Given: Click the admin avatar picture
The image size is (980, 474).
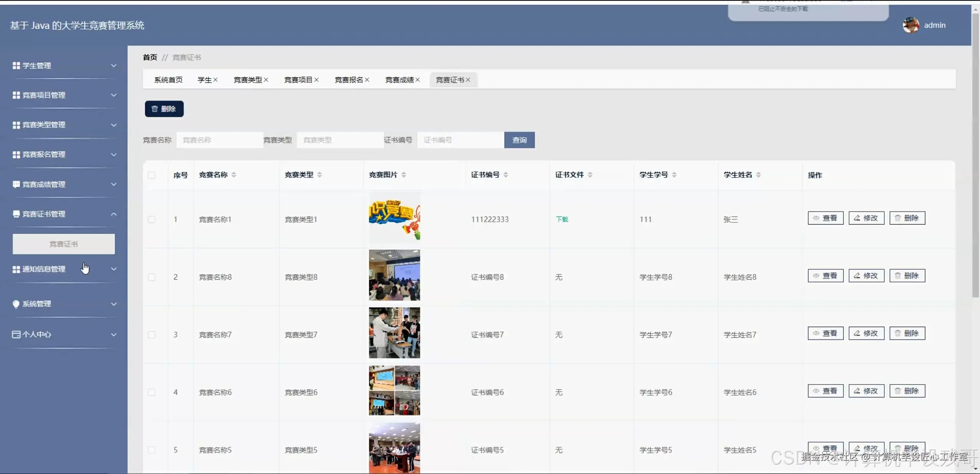Looking at the screenshot, I should pos(910,25).
